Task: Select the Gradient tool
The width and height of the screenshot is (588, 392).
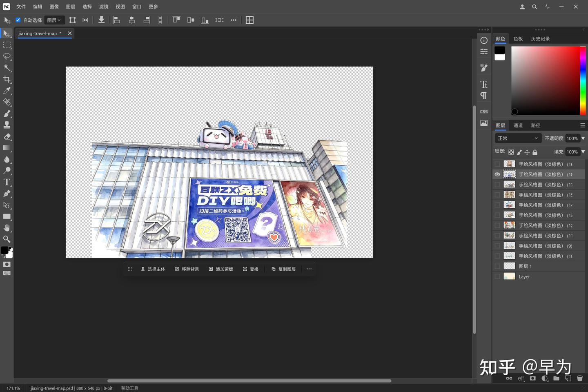Action: (7, 148)
